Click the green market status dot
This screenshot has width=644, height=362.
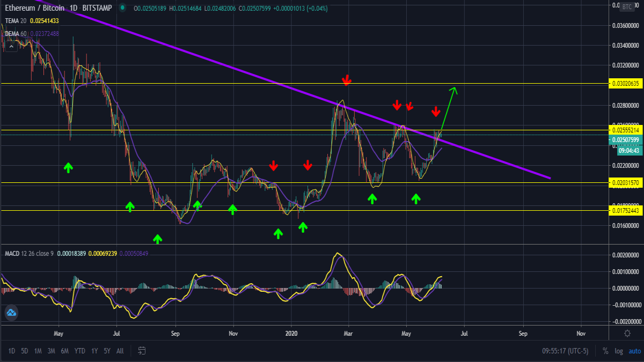pos(123,8)
